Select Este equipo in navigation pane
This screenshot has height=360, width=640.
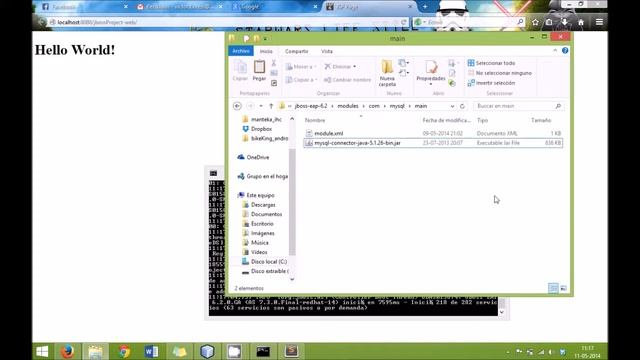pos(256,196)
